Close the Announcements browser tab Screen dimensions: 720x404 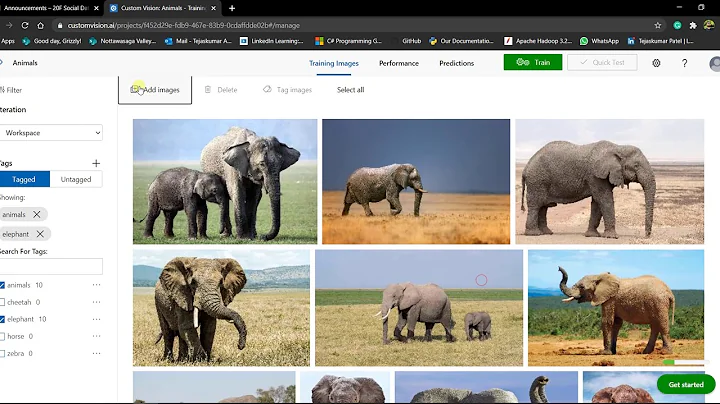pyautogui.click(x=96, y=8)
